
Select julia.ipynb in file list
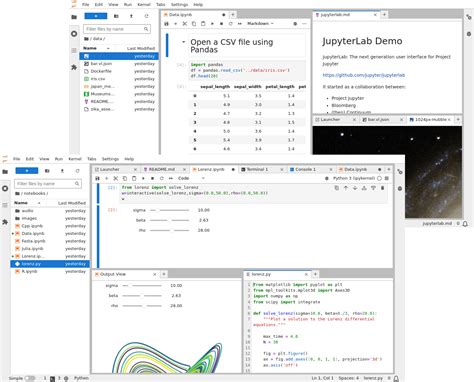[x=50, y=249]
